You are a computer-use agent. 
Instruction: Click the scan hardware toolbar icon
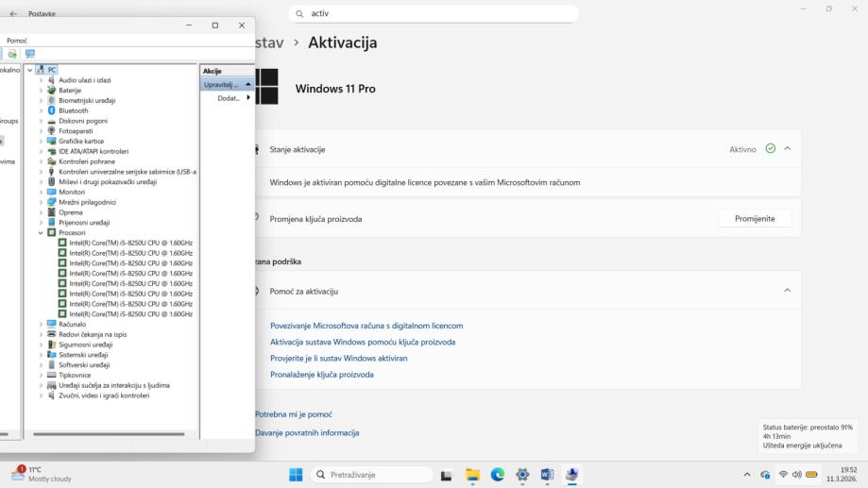pyautogui.click(x=12, y=54)
